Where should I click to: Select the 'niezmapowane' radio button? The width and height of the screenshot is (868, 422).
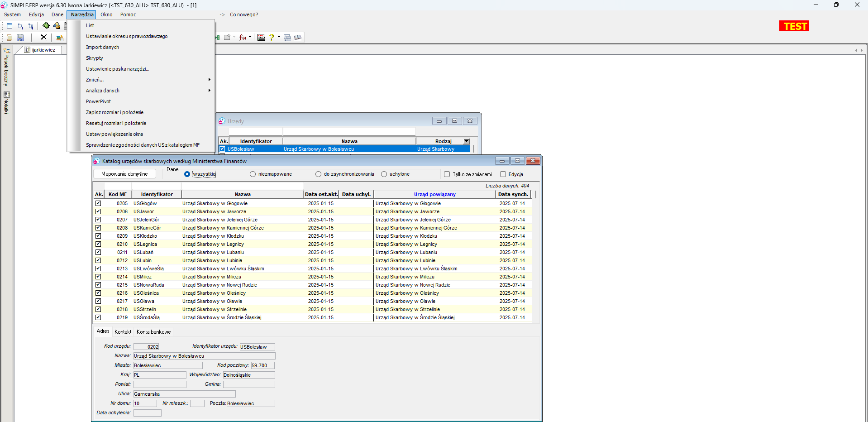click(253, 174)
